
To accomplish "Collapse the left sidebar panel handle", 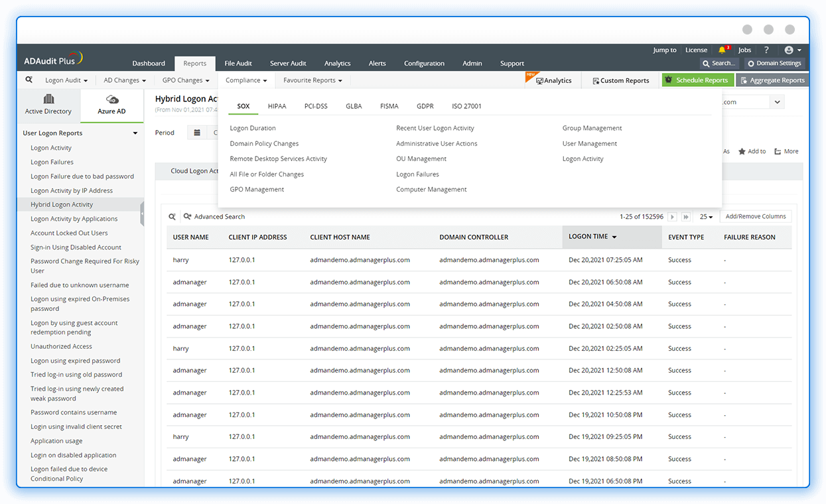I will tap(142, 214).
